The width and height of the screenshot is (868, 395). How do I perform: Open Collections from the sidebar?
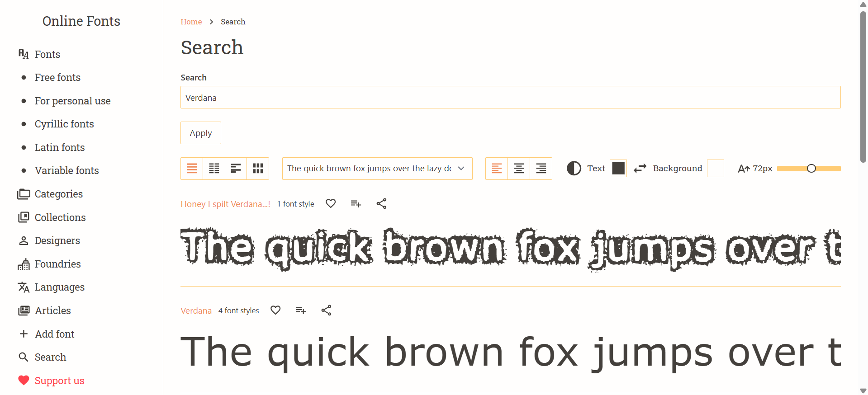(x=60, y=217)
